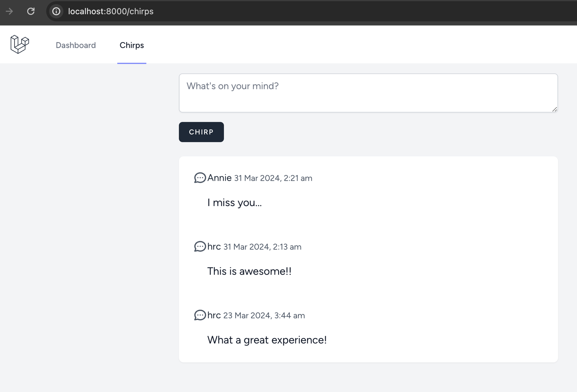Select the Chirps nav tab
Image resolution: width=577 pixels, height=392 pixels.
coord(132,45)
